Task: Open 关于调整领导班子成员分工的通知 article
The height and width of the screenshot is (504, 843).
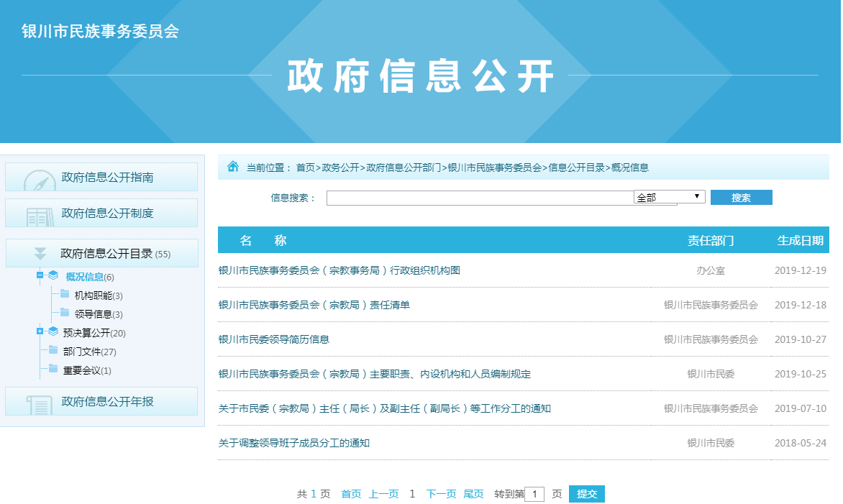Action: click(x=293, y=443)
